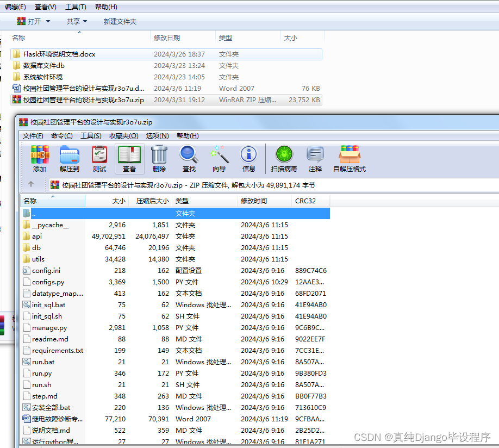
Task: Click the 扫描病毒 (Virus Scan) icon
Action: coord(284,158)
